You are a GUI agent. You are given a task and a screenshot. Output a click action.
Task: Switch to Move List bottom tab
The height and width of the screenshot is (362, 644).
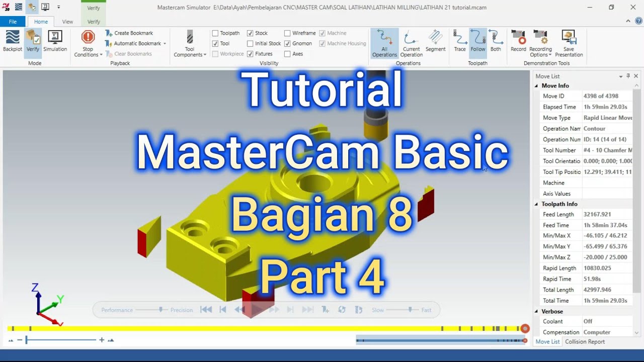pos(547,341)
